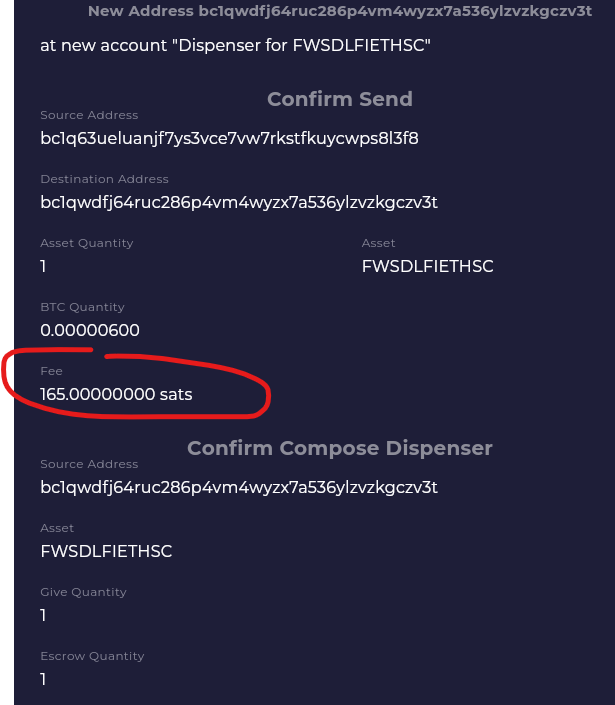
Task: Select the fee amount 165.00000000 sats
Action: tap(116, 394)
